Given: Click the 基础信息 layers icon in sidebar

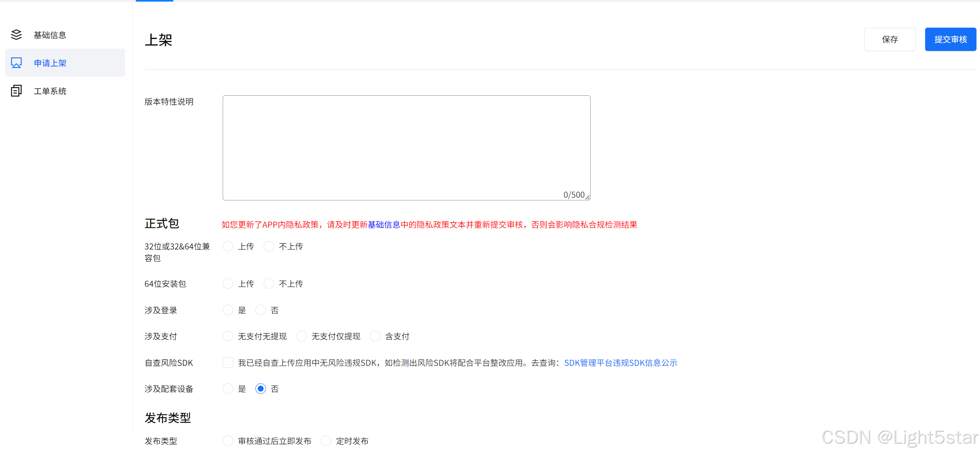Looking at the screenshot, I should (16, 35).
